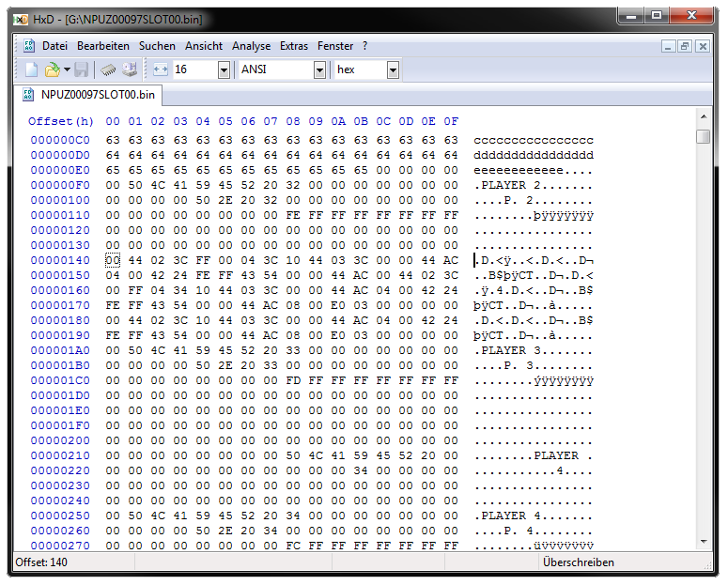Viewport: 728px width, 585px height.
Task: Select the NPUZ00097SLOT00.bin document tab
Action: [88, 95]
